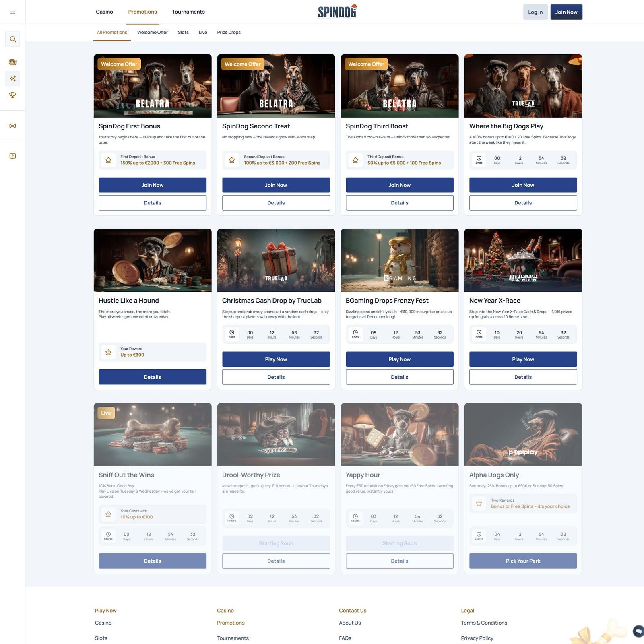
Task: Open the help question icon in sidebar
Action: click(x=12, y=156)
